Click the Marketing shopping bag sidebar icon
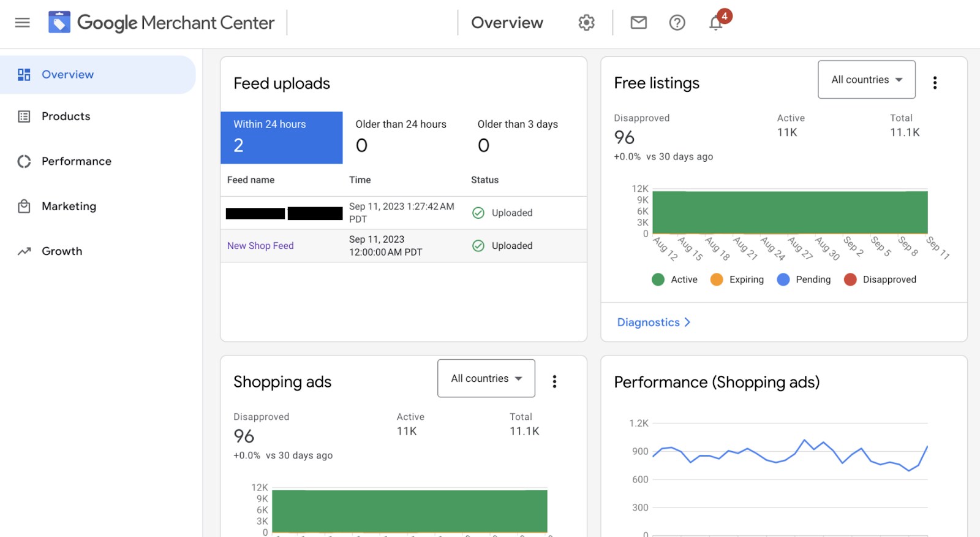 [x=24, y=206]
